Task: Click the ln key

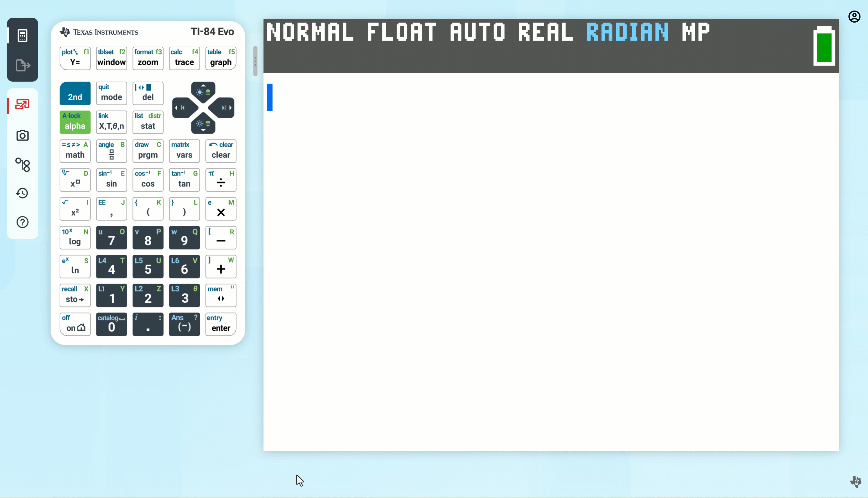Action: point(75,266)
